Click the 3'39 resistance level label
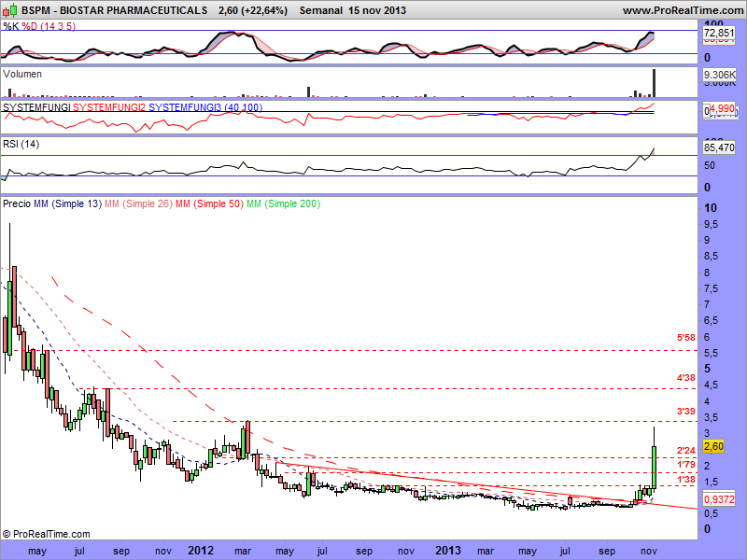Viewport: 747px width, 560px height. coord(686,411)
